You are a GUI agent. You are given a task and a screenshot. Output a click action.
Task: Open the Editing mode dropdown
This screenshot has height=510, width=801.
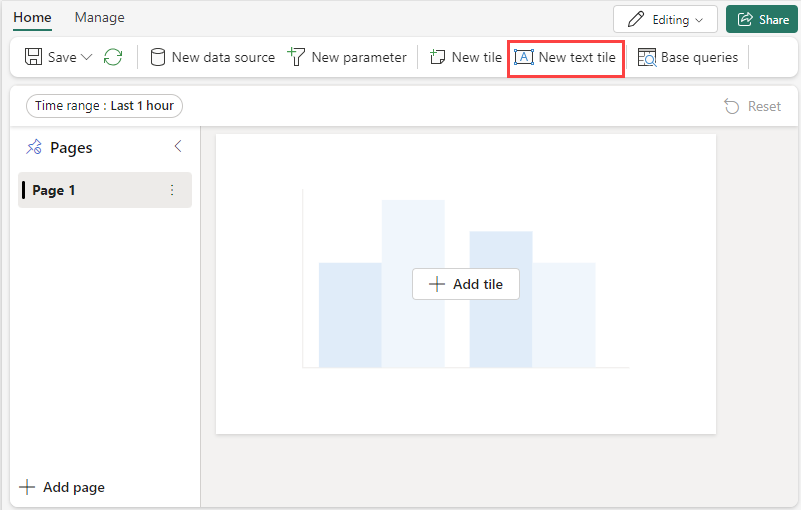[665, 19]
